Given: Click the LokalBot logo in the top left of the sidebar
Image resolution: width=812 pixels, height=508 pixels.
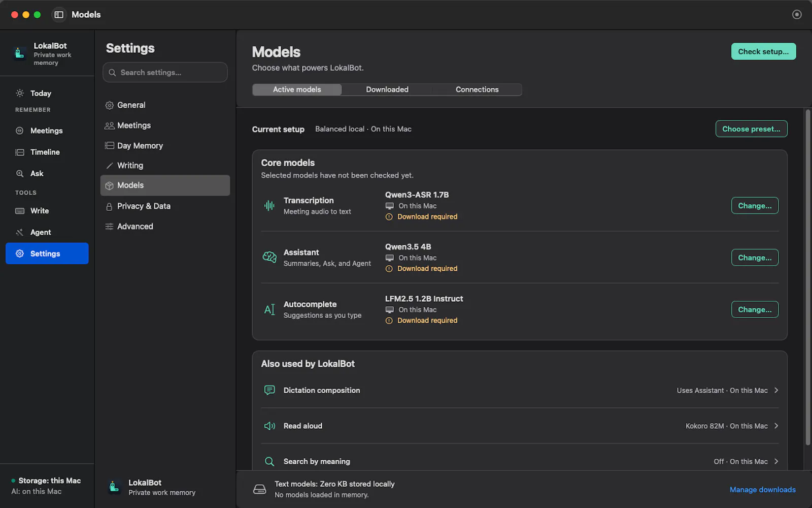Looking at the screenshot, I should 20,53.
